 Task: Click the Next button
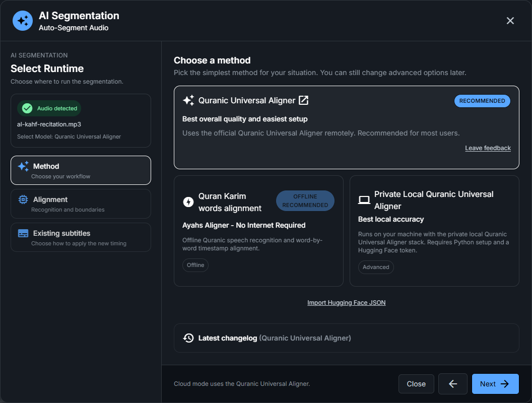pos(495,384)
